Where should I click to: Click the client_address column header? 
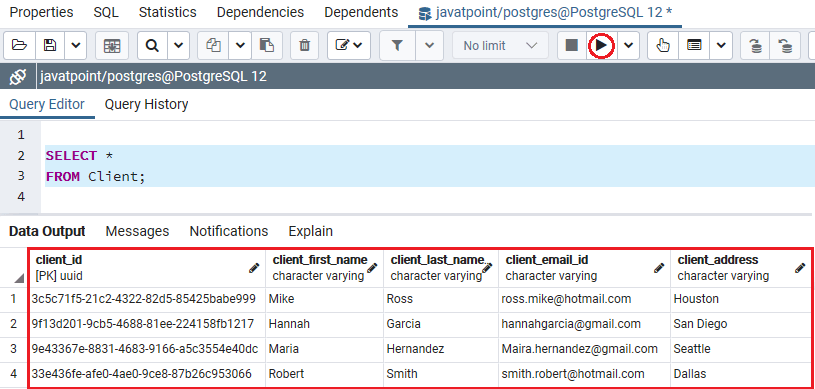pyautogui.click(x=740, y=267)
